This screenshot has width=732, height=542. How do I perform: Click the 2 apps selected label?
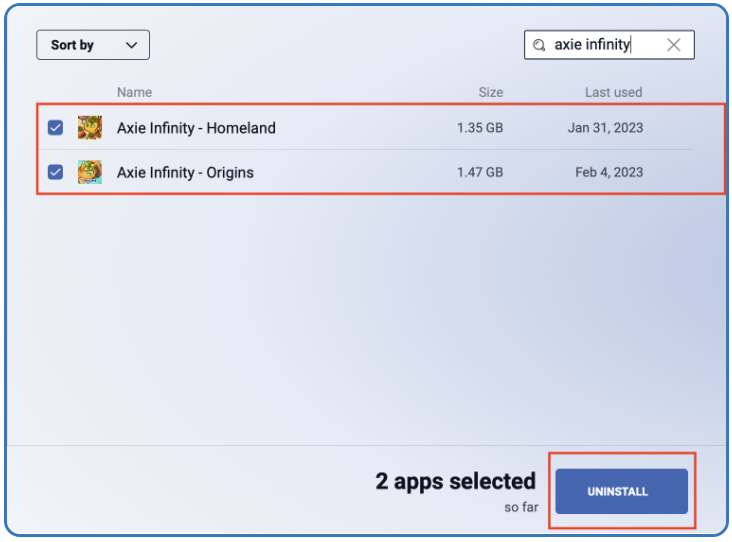click(455, 481)
